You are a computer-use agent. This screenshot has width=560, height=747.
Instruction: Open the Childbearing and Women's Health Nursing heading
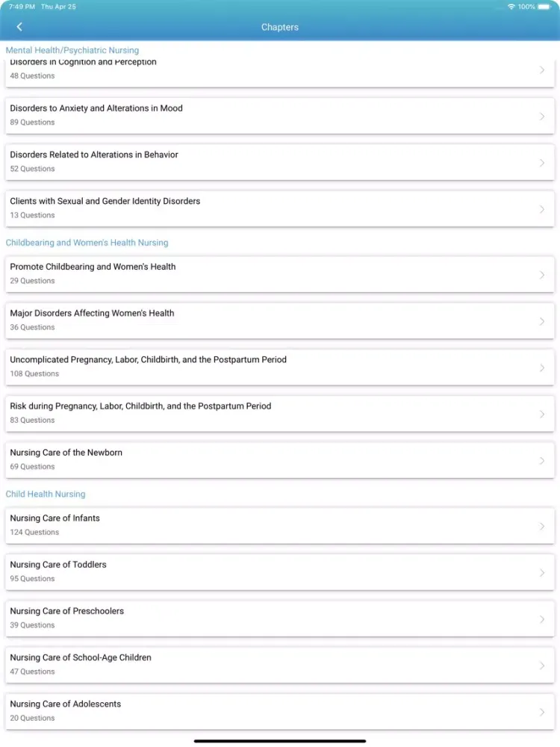click(x=87, y=242)
